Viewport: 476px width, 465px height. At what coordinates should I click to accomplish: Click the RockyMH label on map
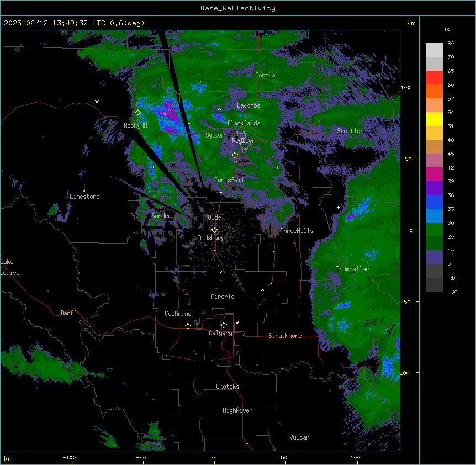click(x=135, y=125)
